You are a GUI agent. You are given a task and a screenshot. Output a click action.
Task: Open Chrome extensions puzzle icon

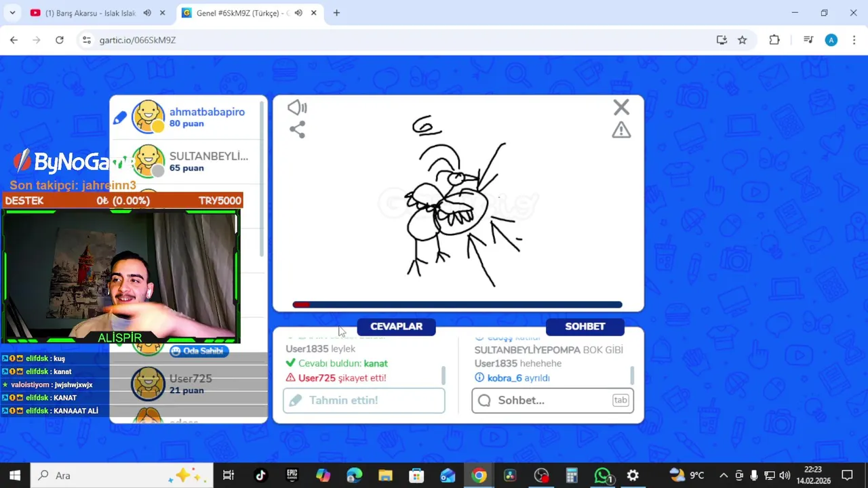(x=774, y=40)
